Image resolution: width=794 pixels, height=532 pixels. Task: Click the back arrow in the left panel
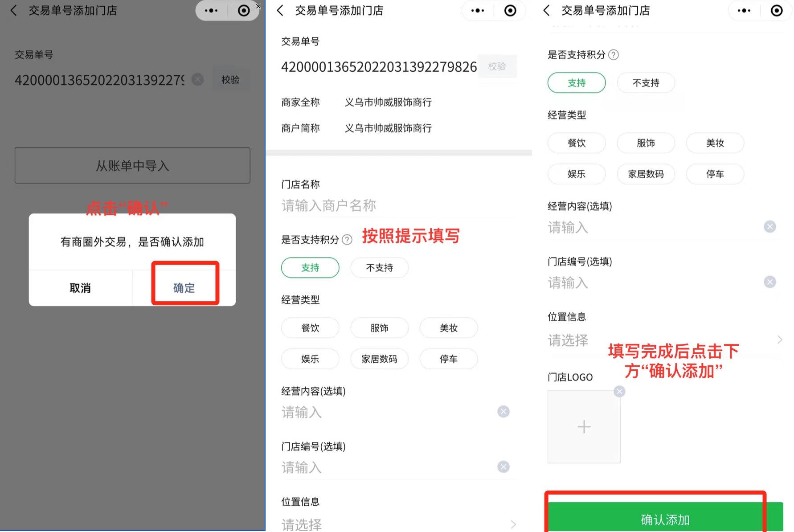14,11
